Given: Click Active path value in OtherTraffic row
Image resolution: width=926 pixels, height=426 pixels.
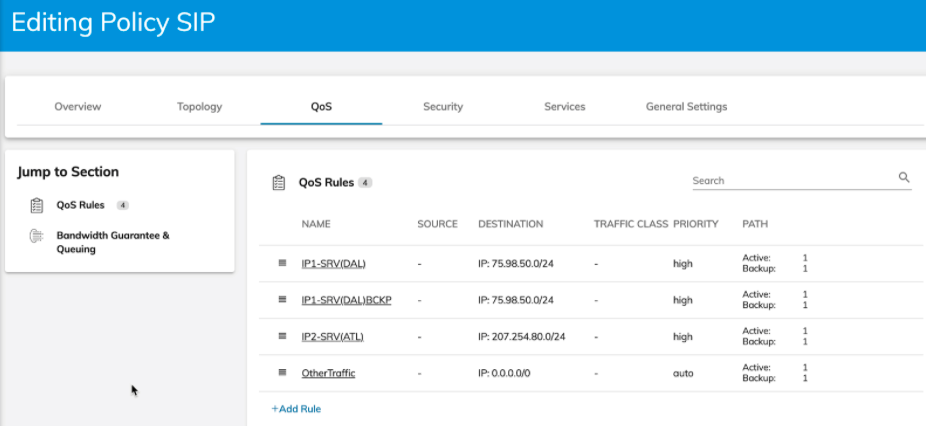Looking at the screenshot, I should 805,368.
